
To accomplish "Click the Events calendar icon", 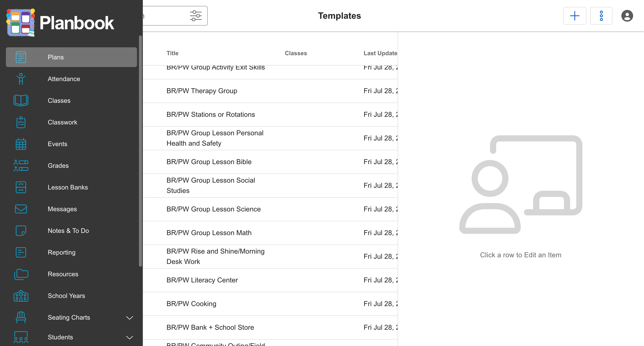I will (21, 144).
